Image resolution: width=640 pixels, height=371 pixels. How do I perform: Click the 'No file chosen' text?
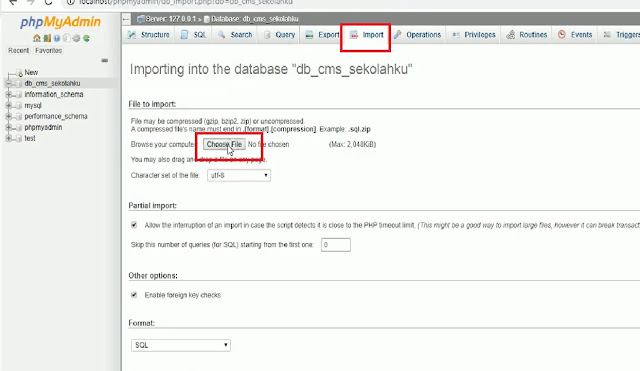[x=268, y=144]
